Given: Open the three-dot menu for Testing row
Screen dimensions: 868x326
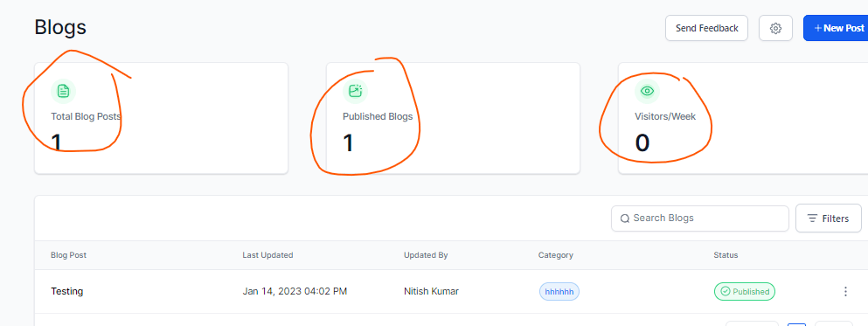Looking at the screenshot, I should [845, 291].
